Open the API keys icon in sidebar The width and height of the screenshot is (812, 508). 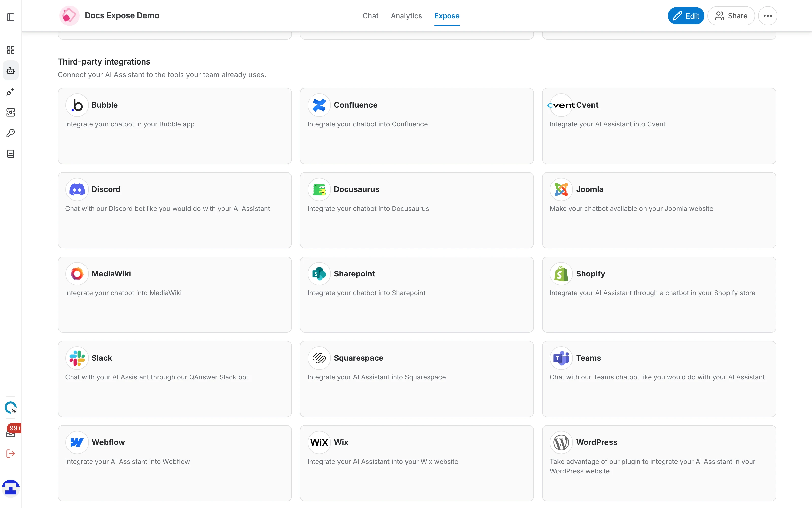(11, 133)
